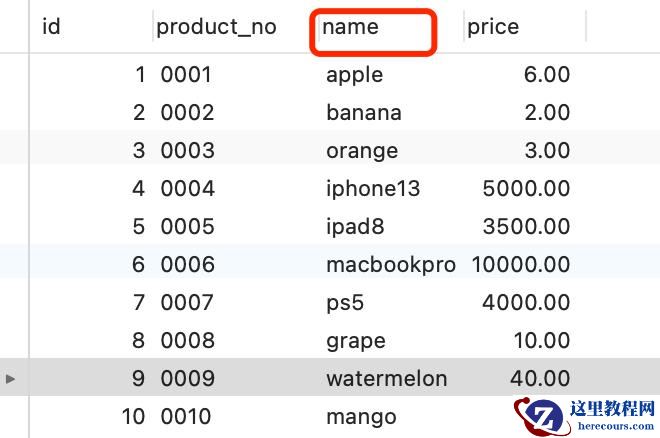The image size is (660, 438).
Task: Select price cell '3.00'
Action: point(547,151)
